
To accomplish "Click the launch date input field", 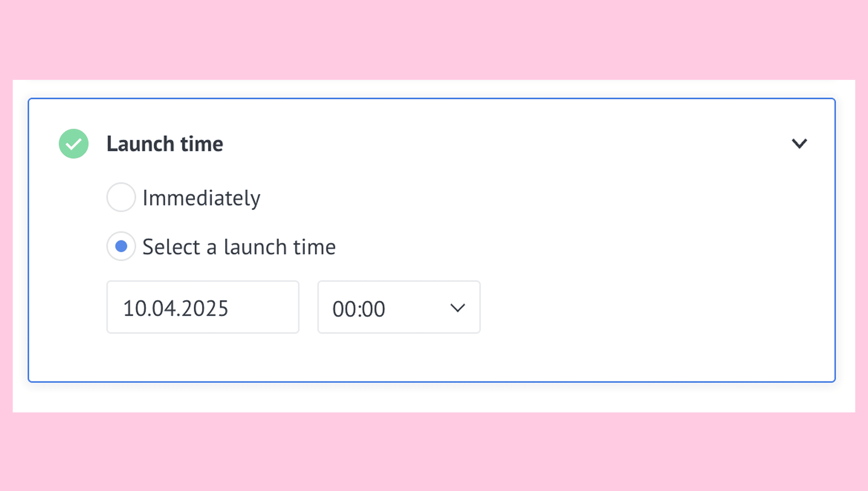I will pyautogui.click(x=203, y=307).
